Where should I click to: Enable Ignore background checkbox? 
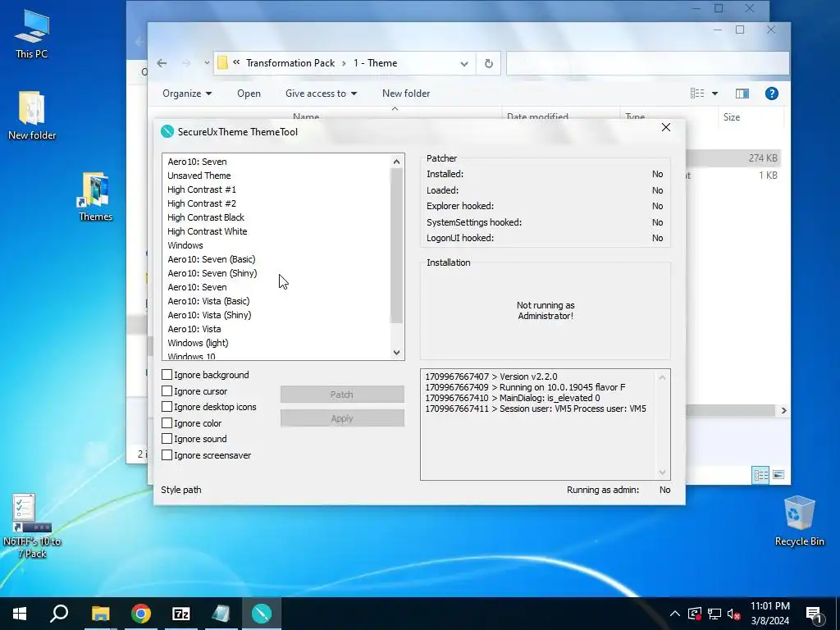click(x=167, y=374)
